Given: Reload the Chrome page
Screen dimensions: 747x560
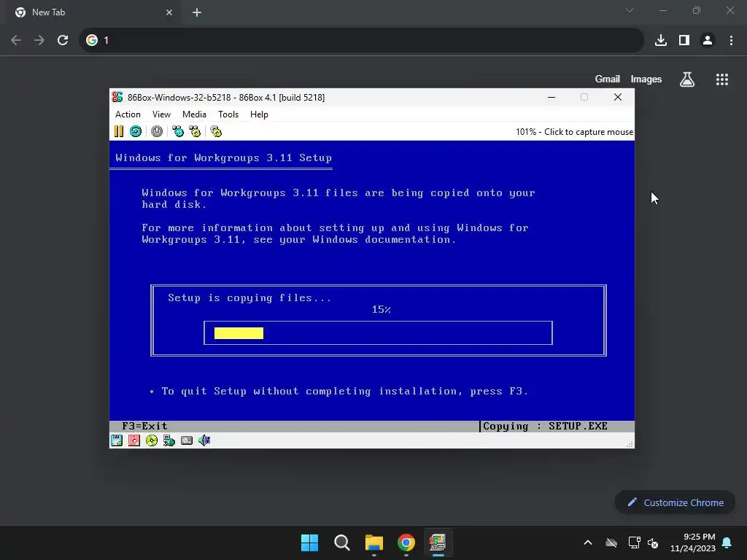Looking at the screenshot, I should (63, 40).
